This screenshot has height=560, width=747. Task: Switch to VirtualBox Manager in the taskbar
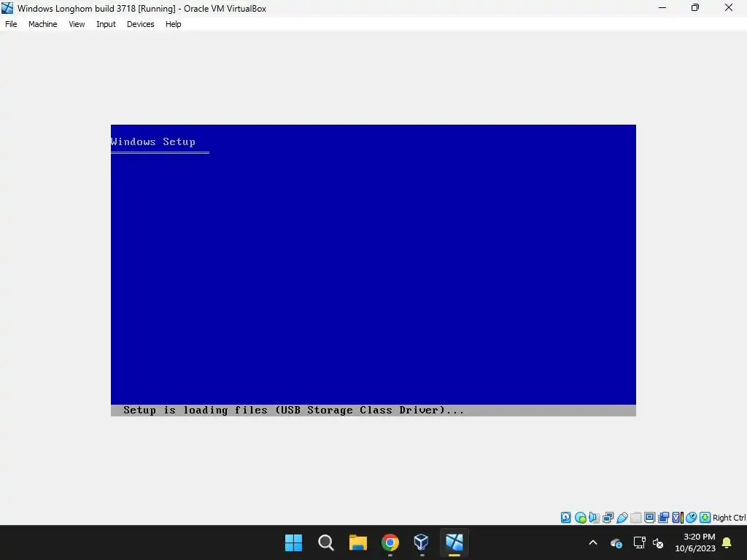coord(422,542)
